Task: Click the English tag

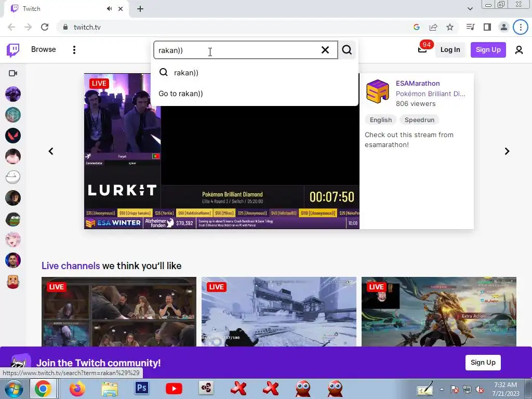Action: tap(381, 120)
